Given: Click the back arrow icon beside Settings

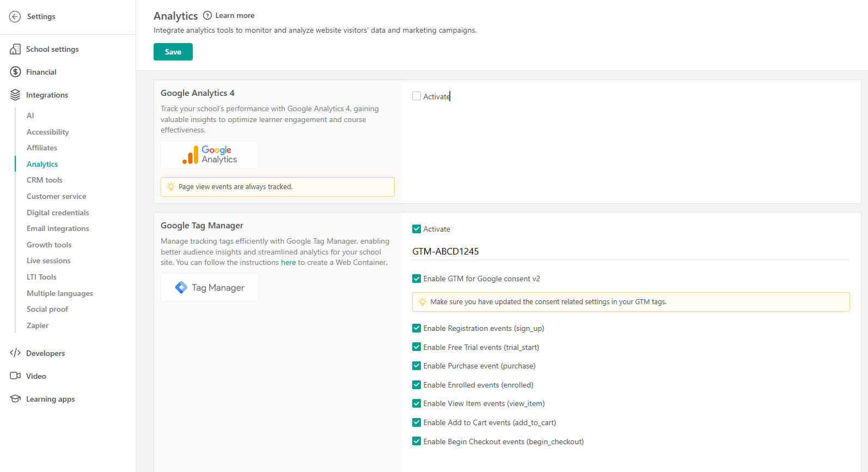Looking at the screenshot, I should tap(15, 16).
